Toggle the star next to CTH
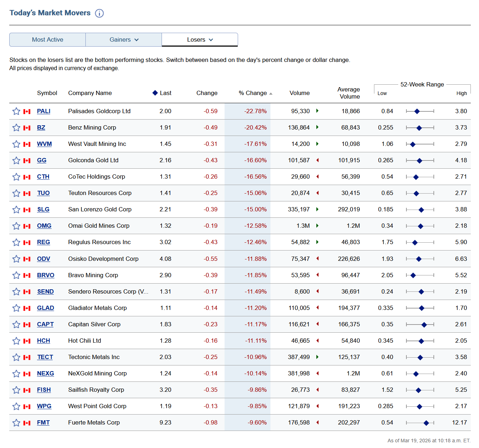Screen dimensions: 479x448 click(x=16, y=177)
